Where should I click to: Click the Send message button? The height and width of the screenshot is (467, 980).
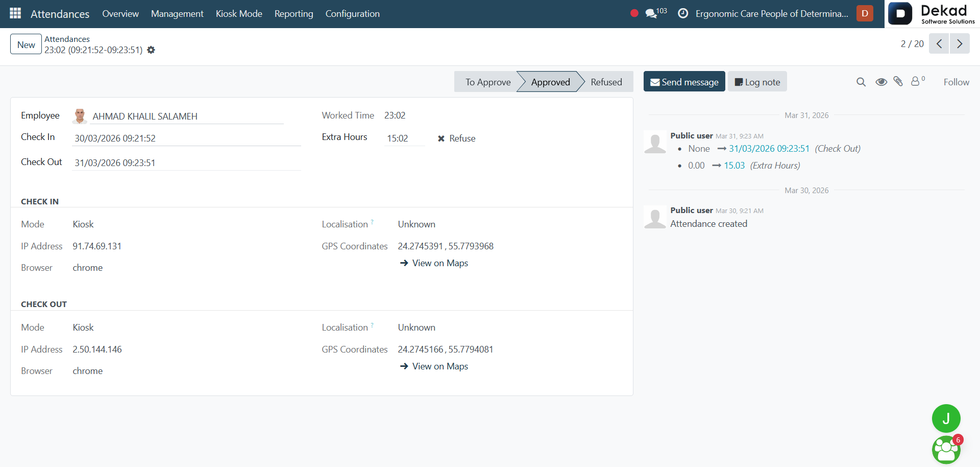(x=684, y=82)
